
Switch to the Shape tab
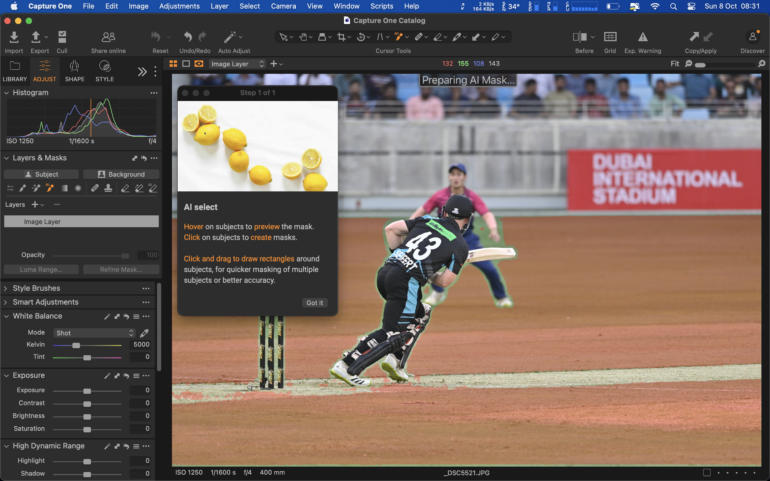74,71
